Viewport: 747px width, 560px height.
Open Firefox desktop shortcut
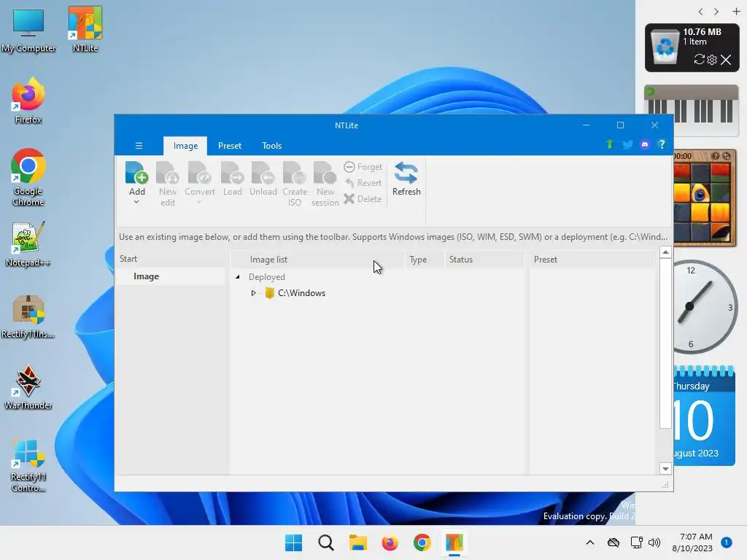click(x=28, y=101)
